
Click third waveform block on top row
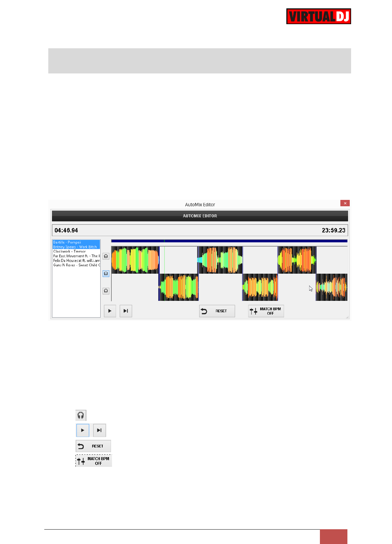[x=297, y=260]
